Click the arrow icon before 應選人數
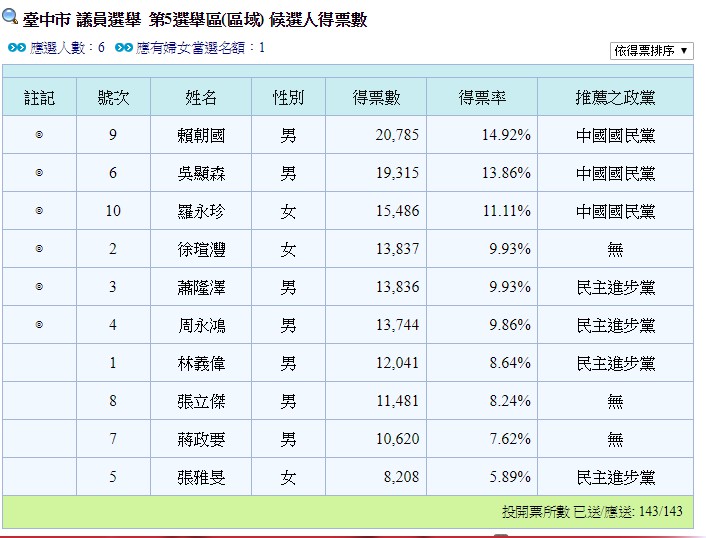Image resolution: width=706 pixels, height=538 pixels. click(x=17, y=47)
